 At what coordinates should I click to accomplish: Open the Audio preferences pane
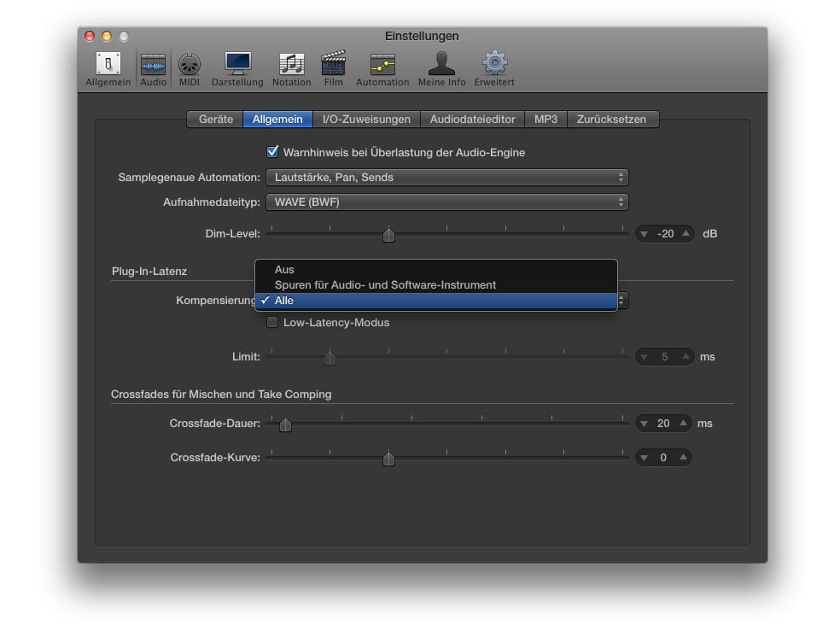click(x=153, y=68)
